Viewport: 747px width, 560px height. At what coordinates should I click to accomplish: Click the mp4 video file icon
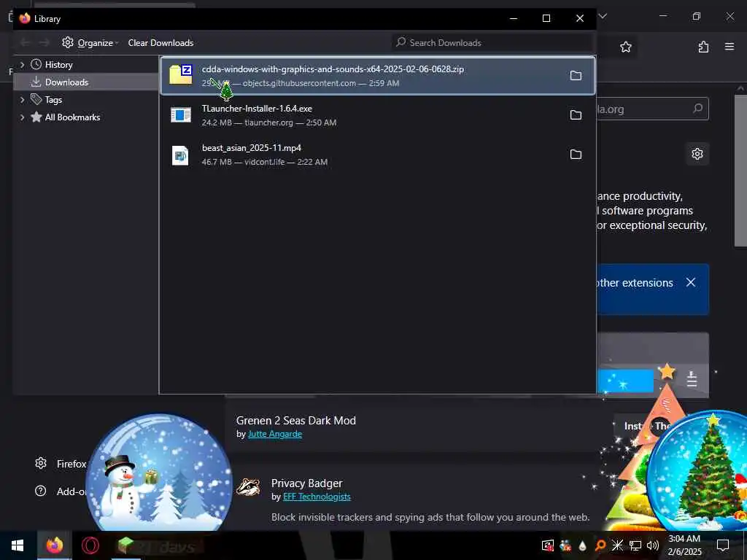coord(180,155)
